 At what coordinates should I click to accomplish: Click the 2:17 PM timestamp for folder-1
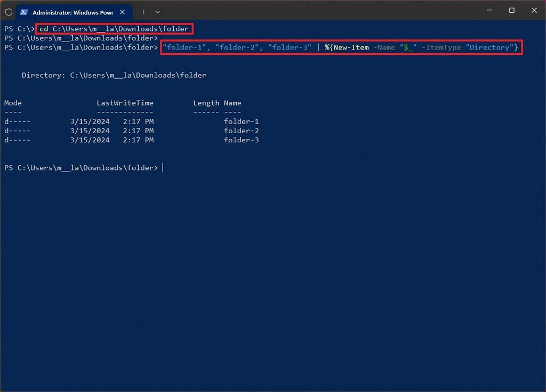click(x=138, y=121)
